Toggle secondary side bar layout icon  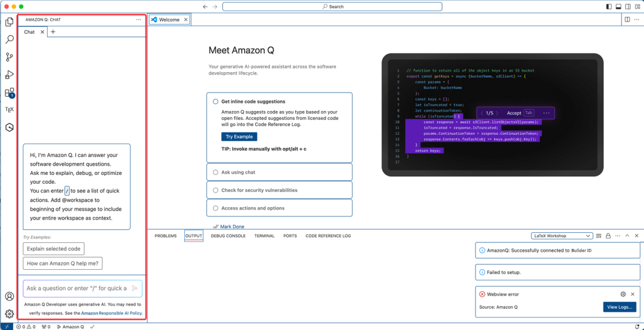(627, 7)
